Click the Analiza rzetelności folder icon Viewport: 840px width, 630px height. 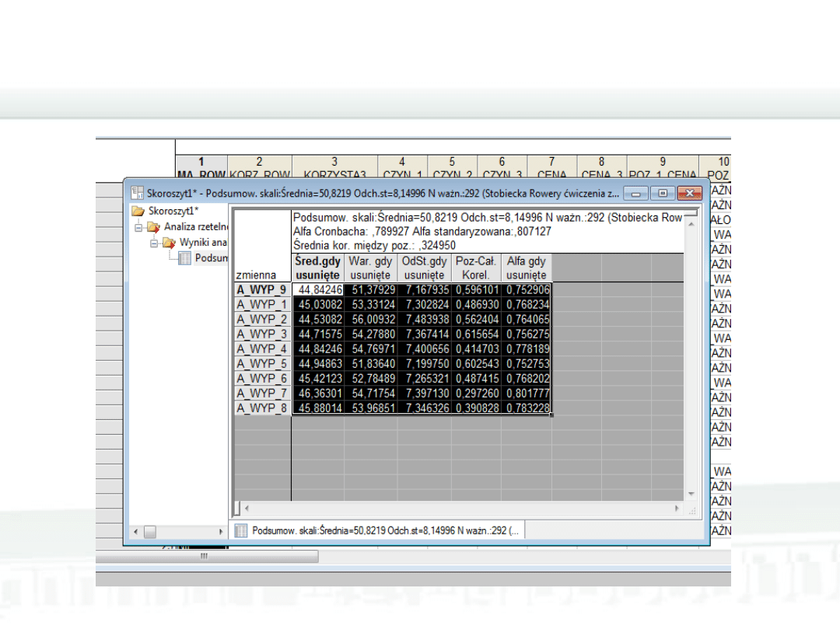click(153, 227)
